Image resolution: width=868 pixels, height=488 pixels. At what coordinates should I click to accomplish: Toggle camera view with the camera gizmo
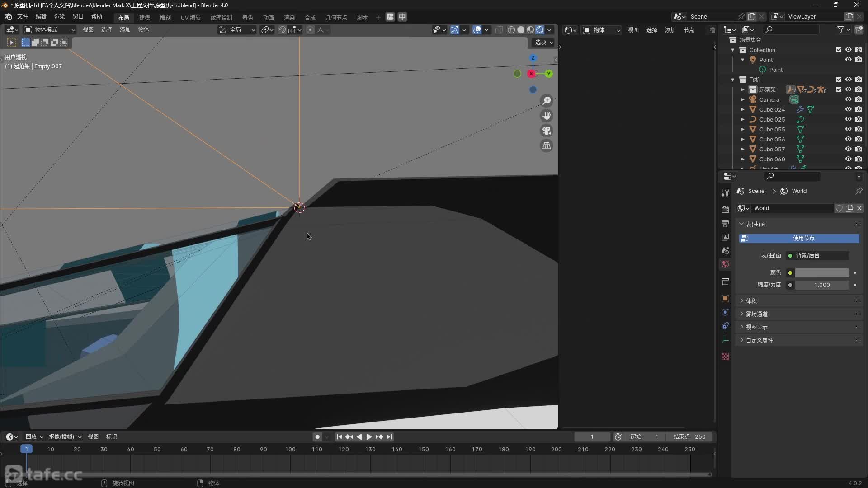(547, 131)
